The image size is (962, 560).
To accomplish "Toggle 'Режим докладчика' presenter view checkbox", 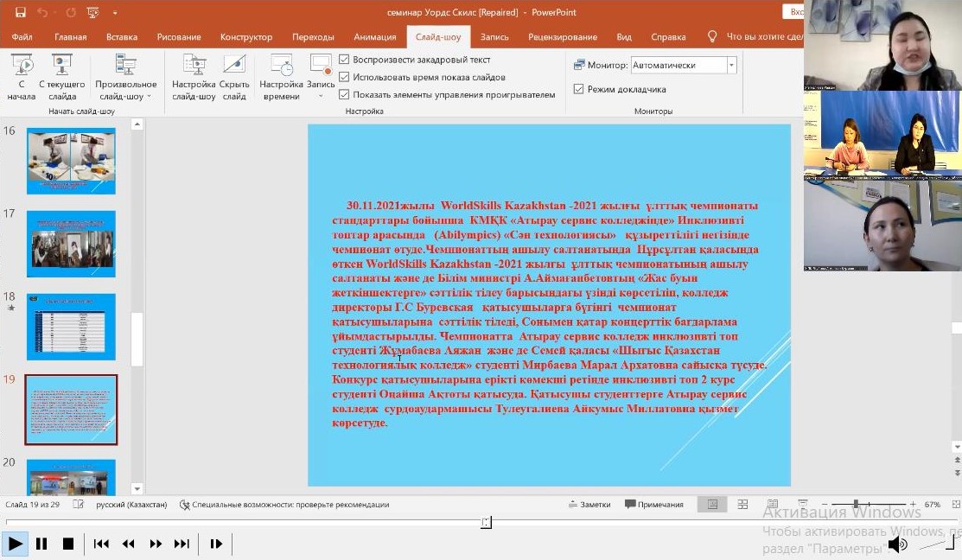I will coord(578,89).
